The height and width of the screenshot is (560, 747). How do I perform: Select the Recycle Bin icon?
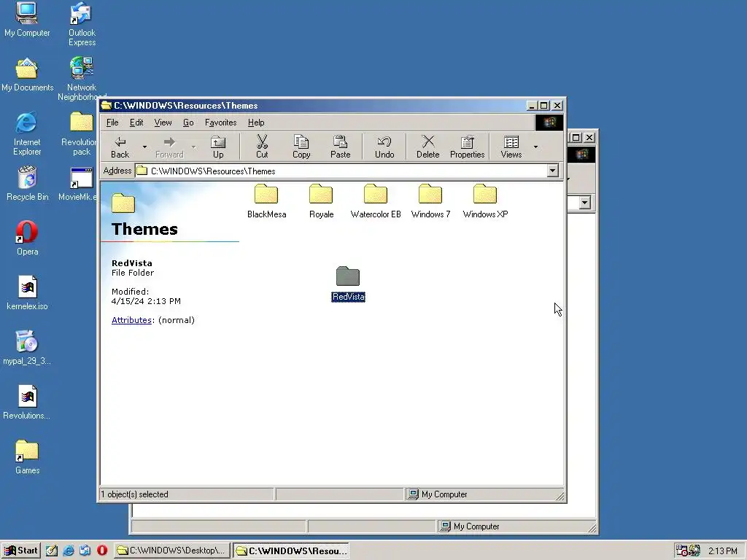point(27,183)
